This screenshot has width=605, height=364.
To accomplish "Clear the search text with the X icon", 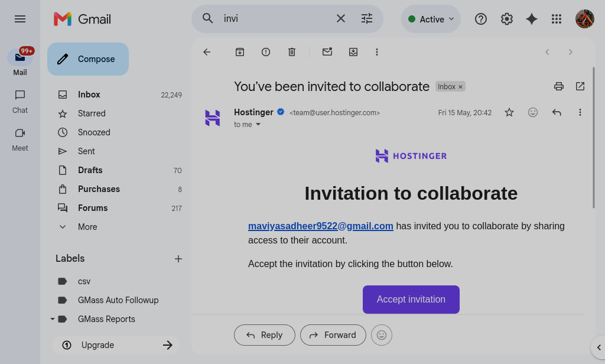I will 341,18.
